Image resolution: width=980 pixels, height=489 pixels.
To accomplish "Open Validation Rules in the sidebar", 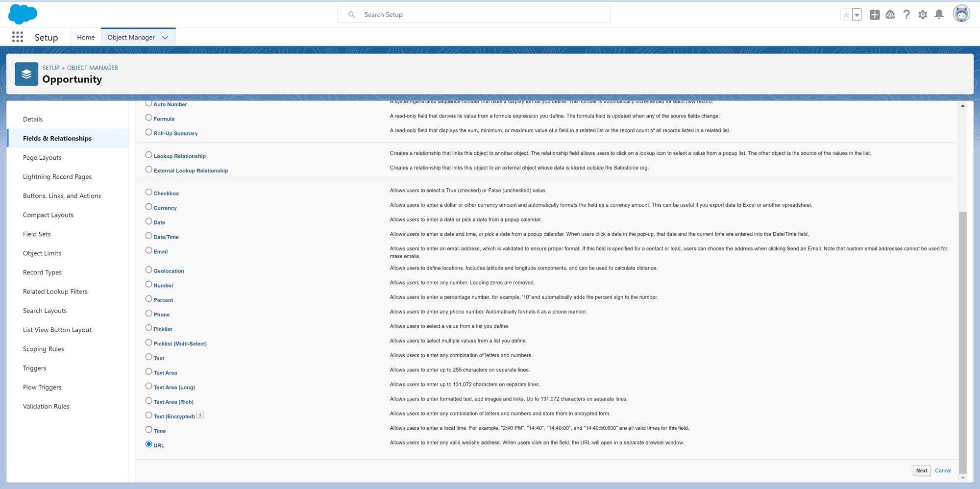I will pyautogui.click(x=46, y=406).
